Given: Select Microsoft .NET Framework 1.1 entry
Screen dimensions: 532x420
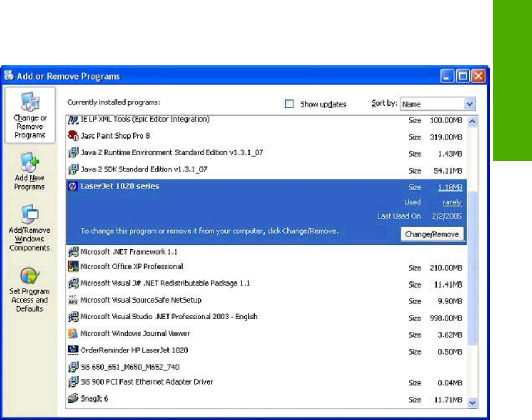Looking at the screenshot, I should 266,252.
